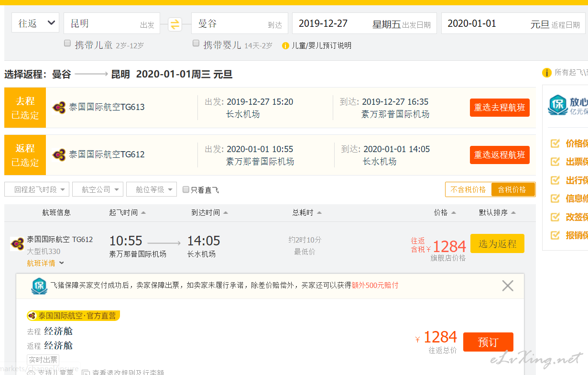Select 默认排序 default sorting

tap(497, 213)
